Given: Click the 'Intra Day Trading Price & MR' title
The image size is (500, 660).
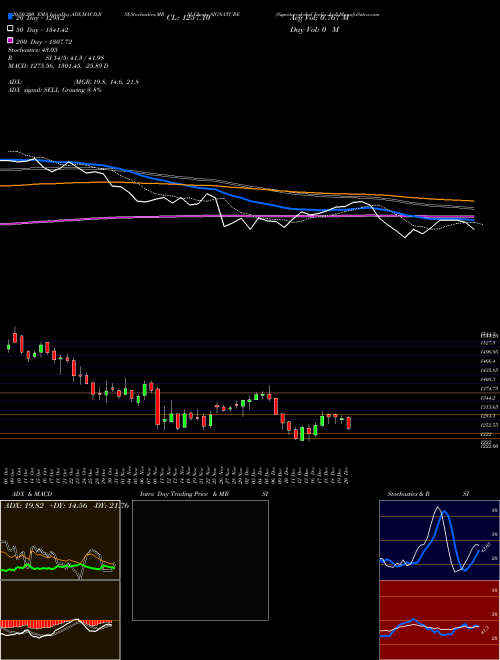Looking at the screenshot, I should click(185, 494).
